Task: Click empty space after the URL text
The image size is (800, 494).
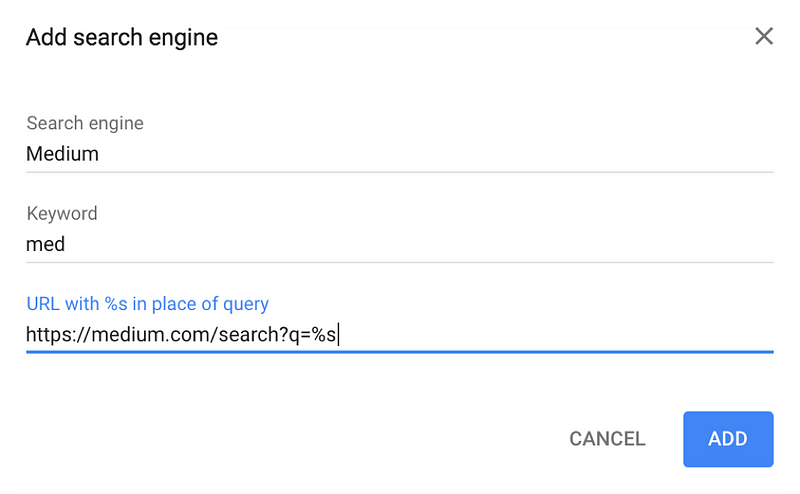Action: 556,335
